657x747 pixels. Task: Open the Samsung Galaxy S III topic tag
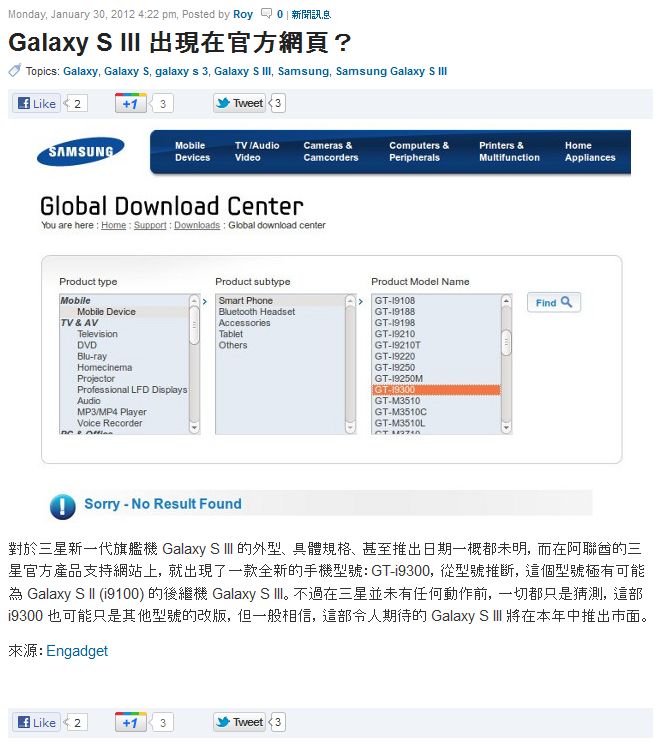[x=391, y=71]
